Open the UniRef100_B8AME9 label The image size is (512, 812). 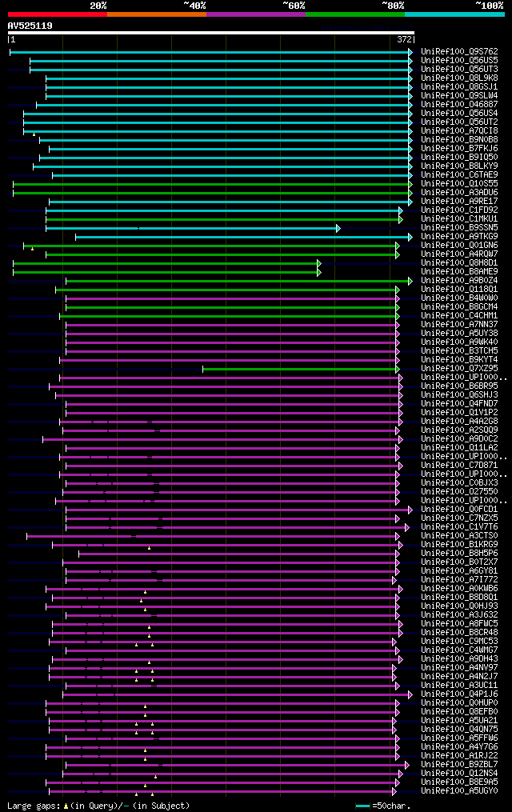click(x=460, y=272)
